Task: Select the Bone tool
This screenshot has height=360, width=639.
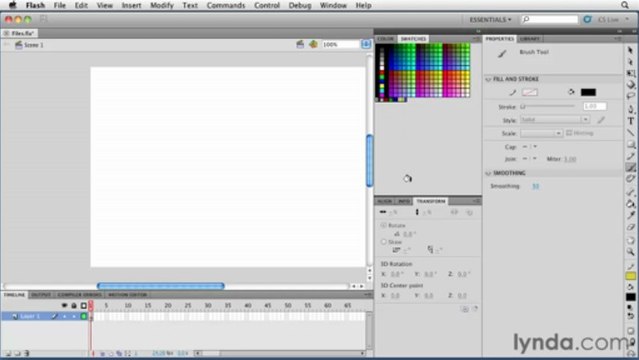Action: tap(630, 192)
